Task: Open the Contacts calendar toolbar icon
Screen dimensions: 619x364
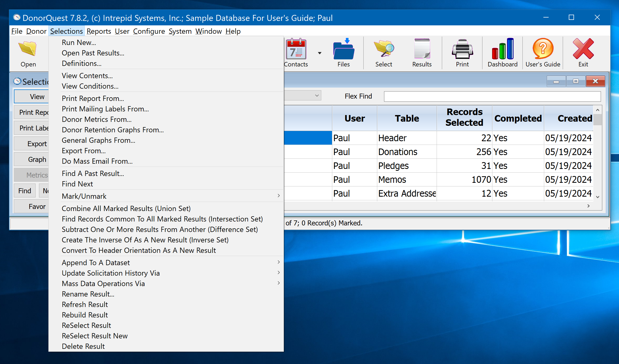Action: [x=296, y=49]
